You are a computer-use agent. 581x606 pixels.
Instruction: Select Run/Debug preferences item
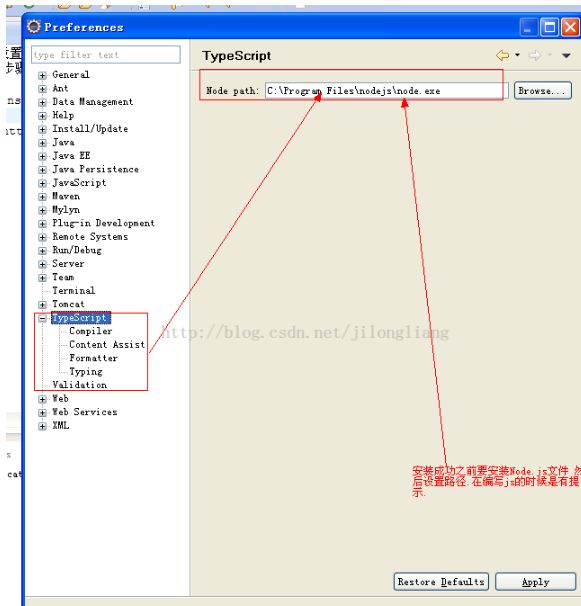click(77, 250)
